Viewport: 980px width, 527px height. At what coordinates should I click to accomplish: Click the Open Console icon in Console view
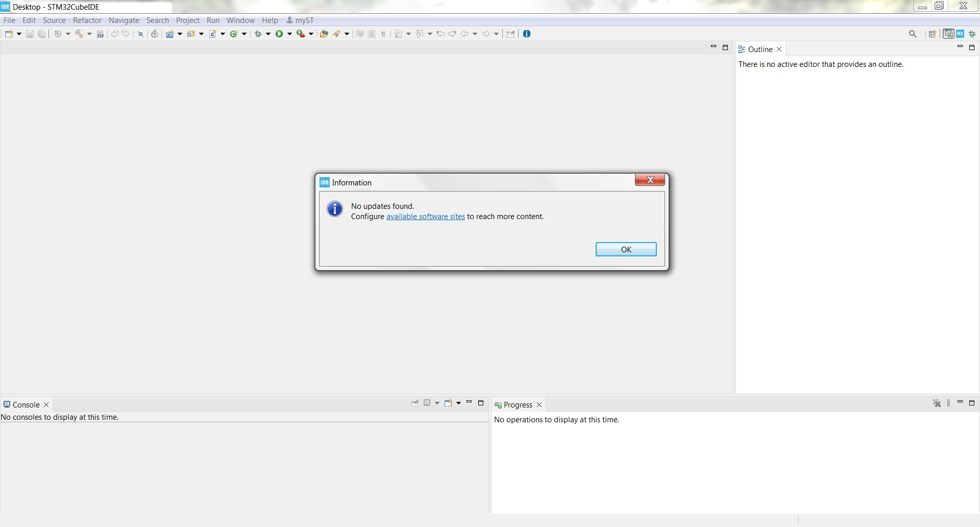[x=448, y=403]
